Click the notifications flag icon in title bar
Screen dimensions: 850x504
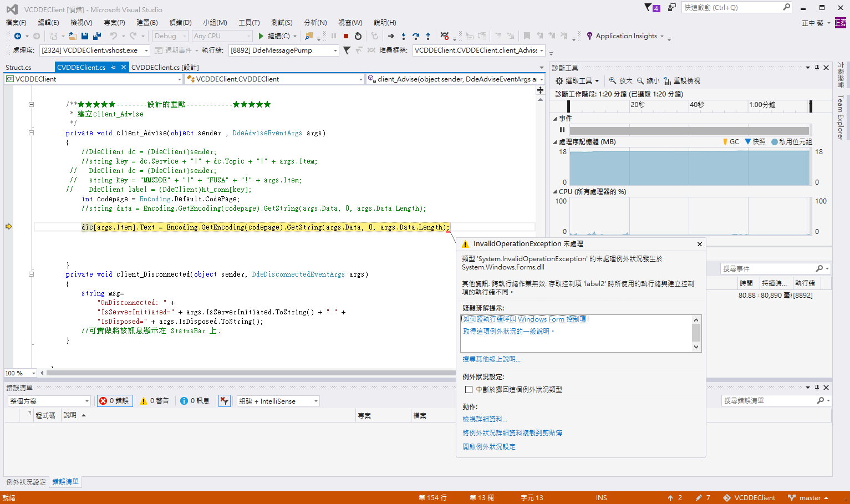pos(652,8)
